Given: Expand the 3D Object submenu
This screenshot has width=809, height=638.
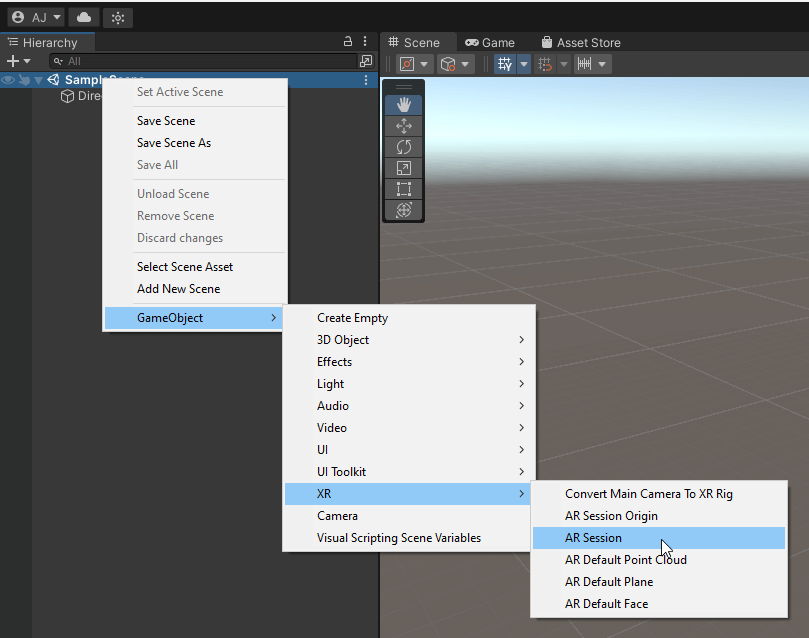Looking at the screenshot, I should [409, 340].
